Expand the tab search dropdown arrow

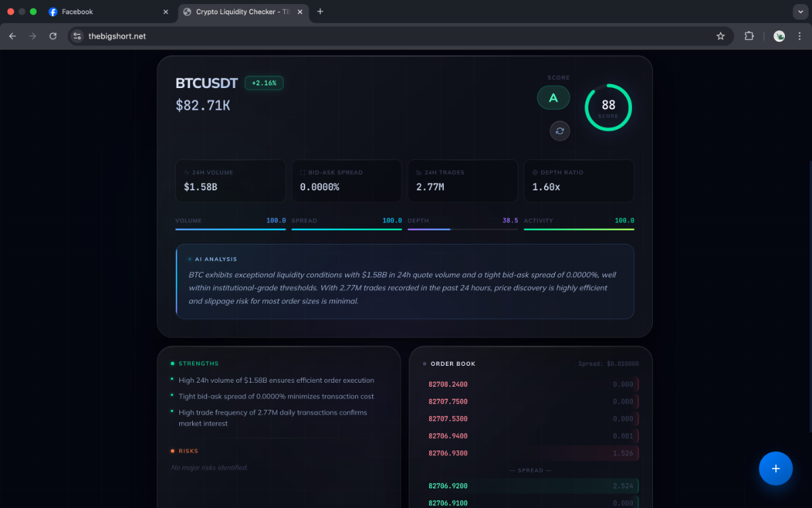[x=799, y=12]
